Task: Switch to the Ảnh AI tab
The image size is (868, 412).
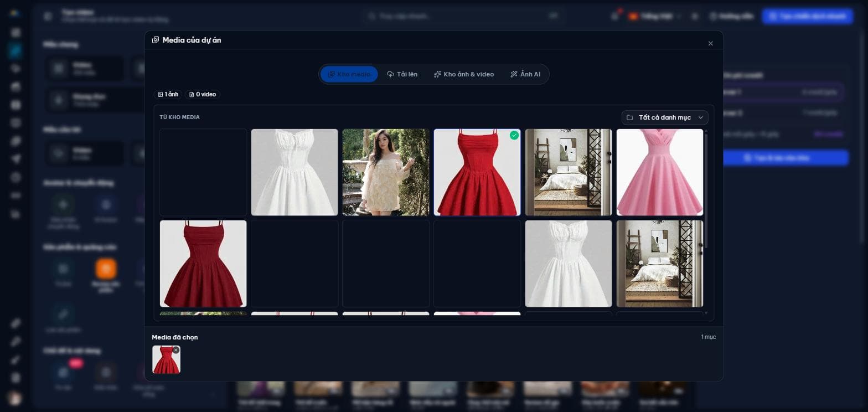Action: (525, 74)
